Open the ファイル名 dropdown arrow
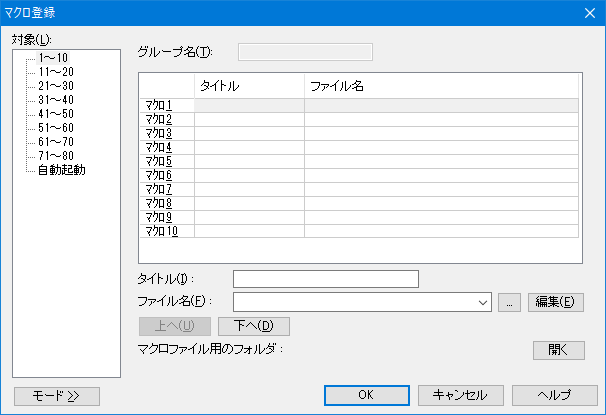This screenshot has height=415, width=606. point(484,301)
